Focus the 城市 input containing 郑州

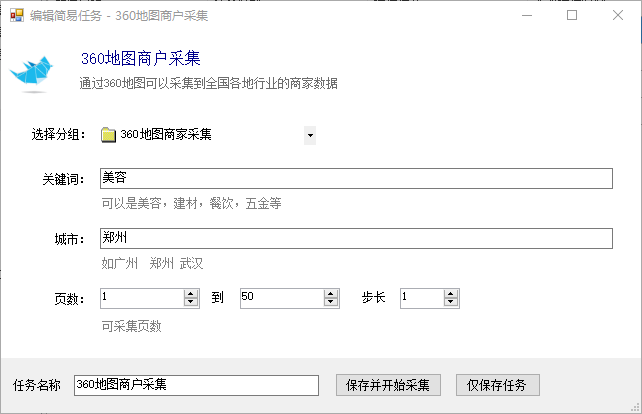(x=356, y=238)
